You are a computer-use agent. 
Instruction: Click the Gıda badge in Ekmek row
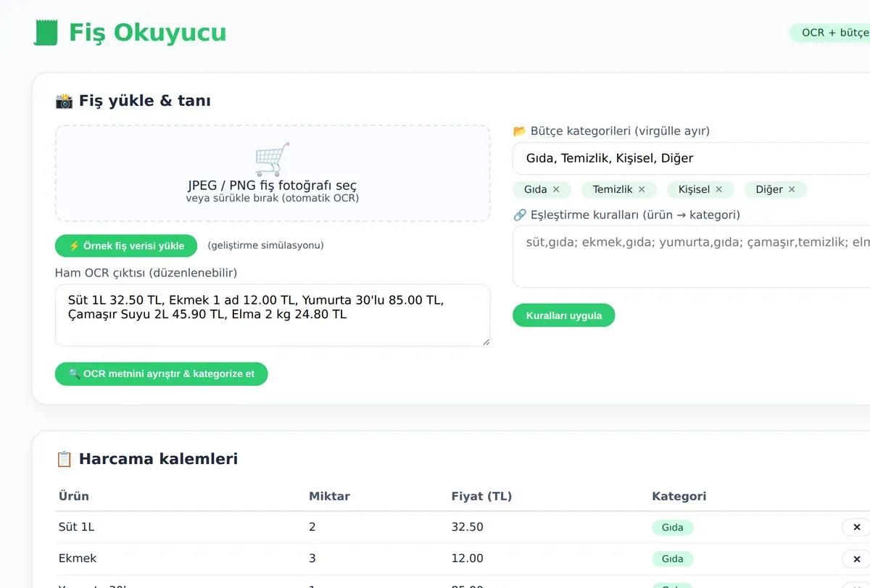coord(672,558)
